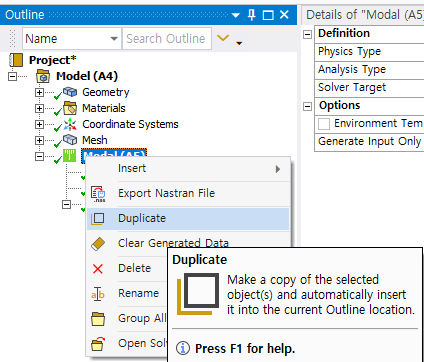Viewport: 424px width, 362px height.
Task: Expand the Coordinate Systems tree node
Action: tap(39, 124)
